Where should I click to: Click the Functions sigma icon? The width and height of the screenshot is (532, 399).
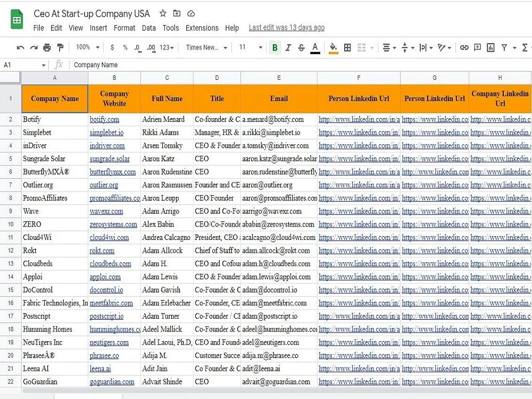click(x=525, y=47)
